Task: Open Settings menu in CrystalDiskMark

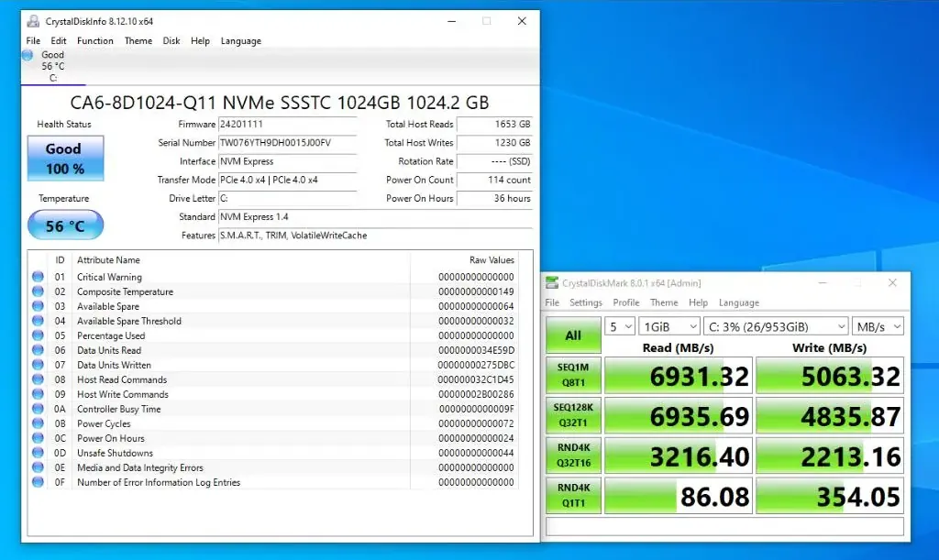Action: [x=586, y=302]
